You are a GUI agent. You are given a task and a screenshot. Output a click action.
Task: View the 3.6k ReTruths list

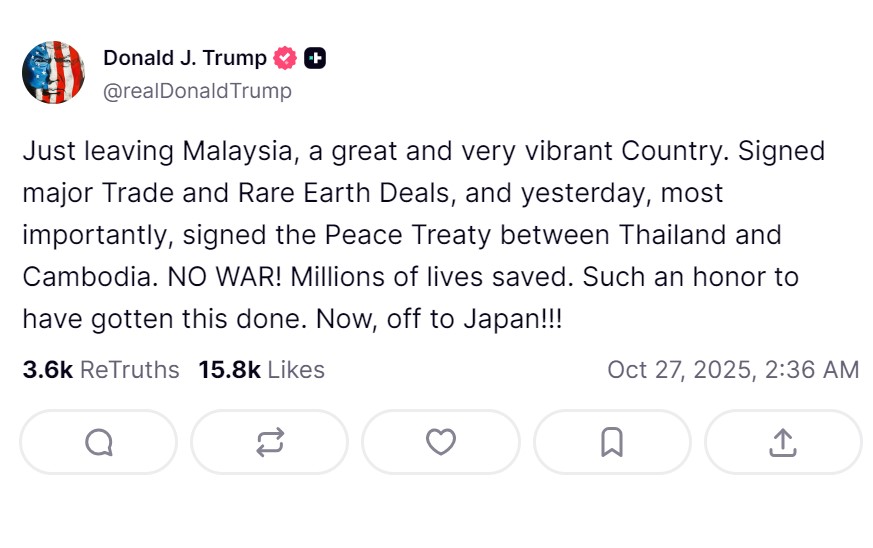(x=100, y=370)
